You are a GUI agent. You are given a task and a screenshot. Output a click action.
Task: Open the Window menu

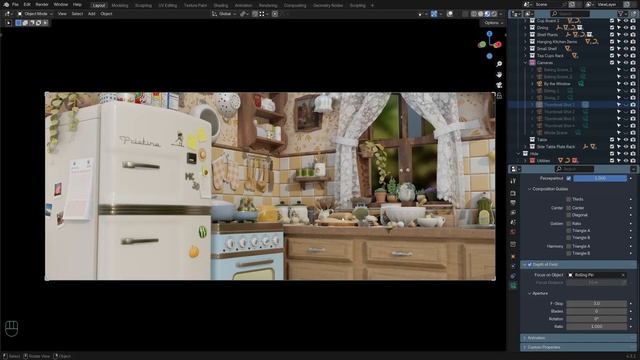(61, 4)
